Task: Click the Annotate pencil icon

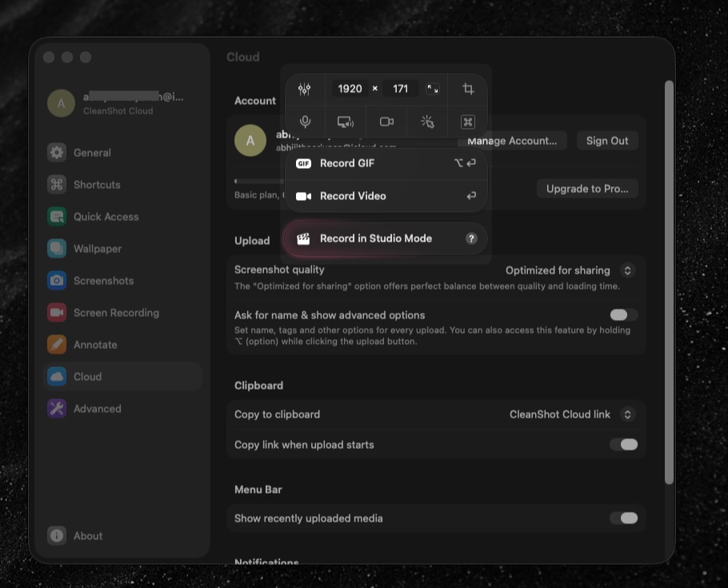Action: (x=57, y=345)
